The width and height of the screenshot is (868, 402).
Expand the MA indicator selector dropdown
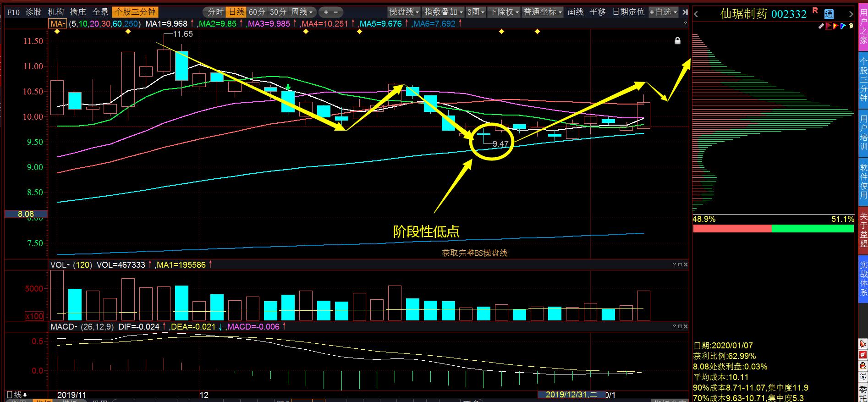pos(58,23)
